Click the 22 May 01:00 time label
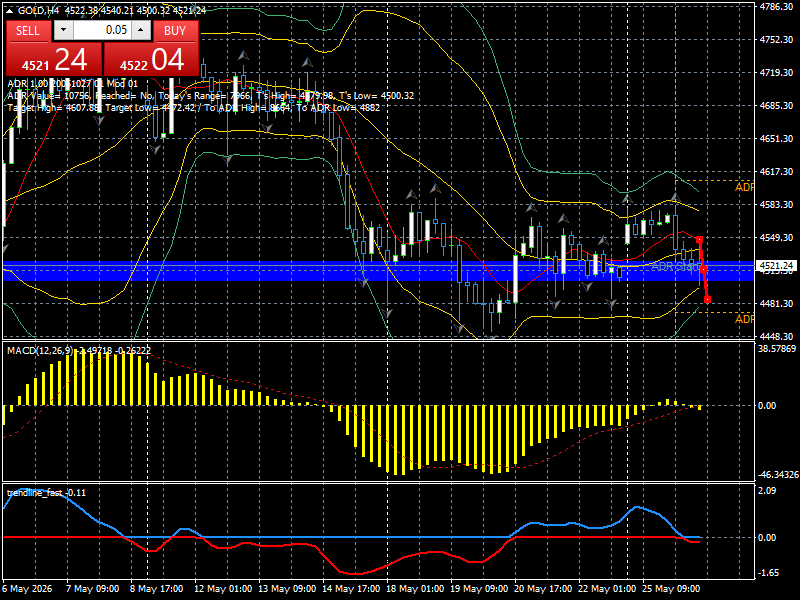Image resolution: width=800 pixels, height=600 pixels. pyautogui.click(x=607, y=589)
